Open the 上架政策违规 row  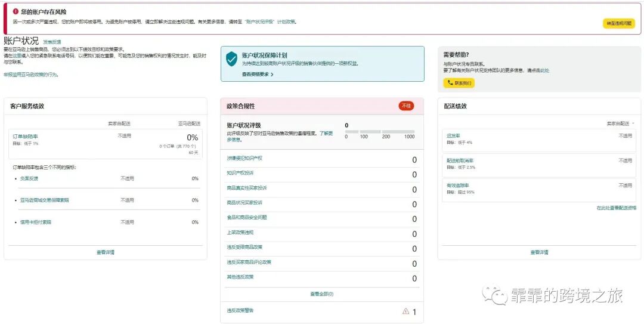(x=321, y=234)
